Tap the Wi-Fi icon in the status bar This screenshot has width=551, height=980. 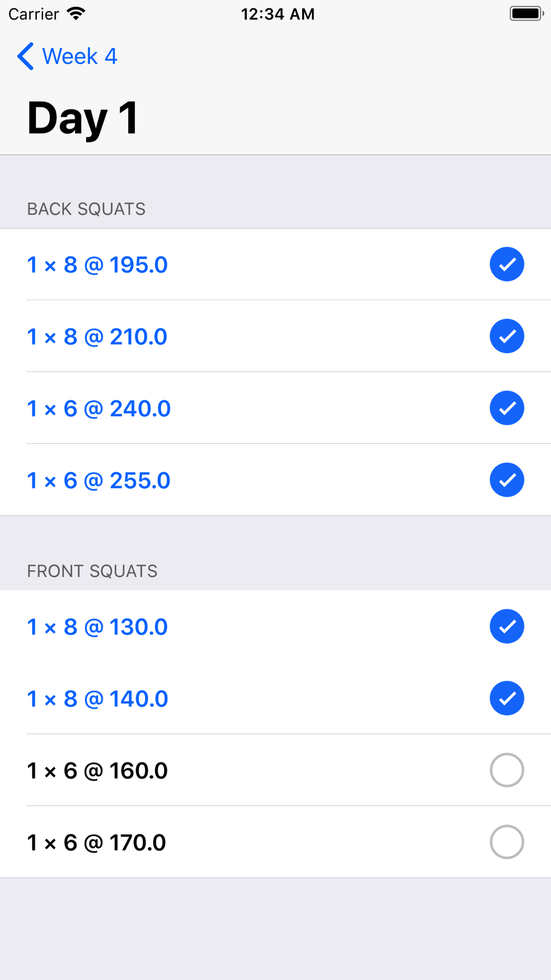click(x=76, y=14)
